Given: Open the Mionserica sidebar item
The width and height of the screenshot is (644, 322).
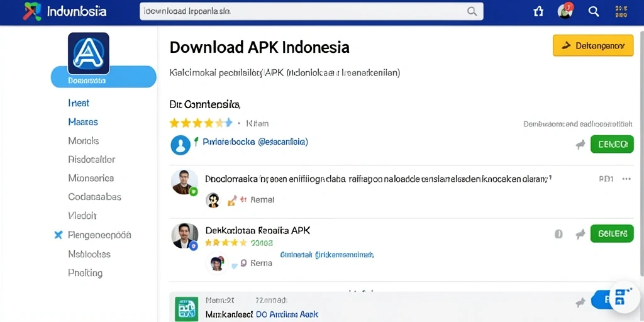Looking at the screenshot, I should pyautogui.click(x=91, y=178).
